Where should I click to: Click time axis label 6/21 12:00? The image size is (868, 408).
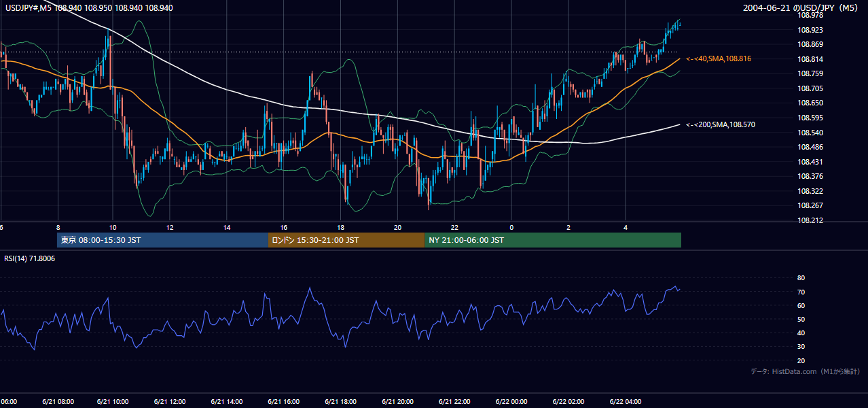[170, 401]
